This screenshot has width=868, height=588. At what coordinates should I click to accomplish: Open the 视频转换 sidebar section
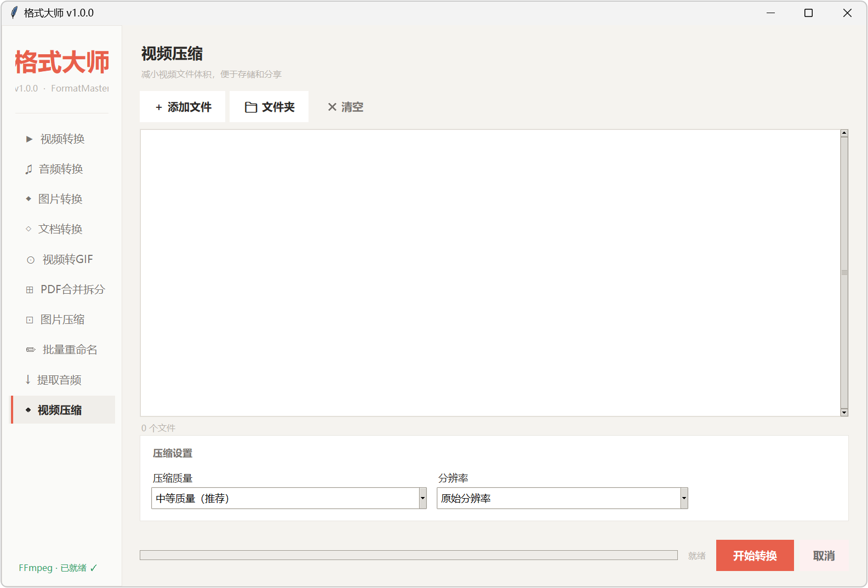63,139
